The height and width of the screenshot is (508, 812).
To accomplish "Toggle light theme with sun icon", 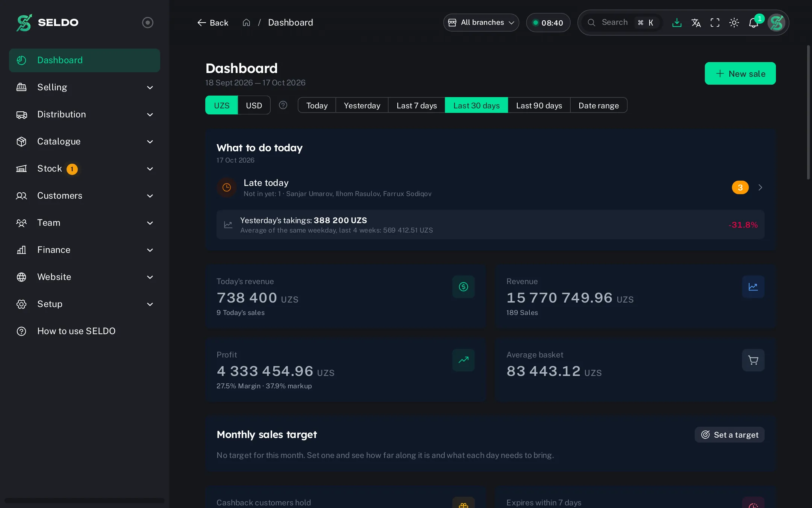I will 734,23.
